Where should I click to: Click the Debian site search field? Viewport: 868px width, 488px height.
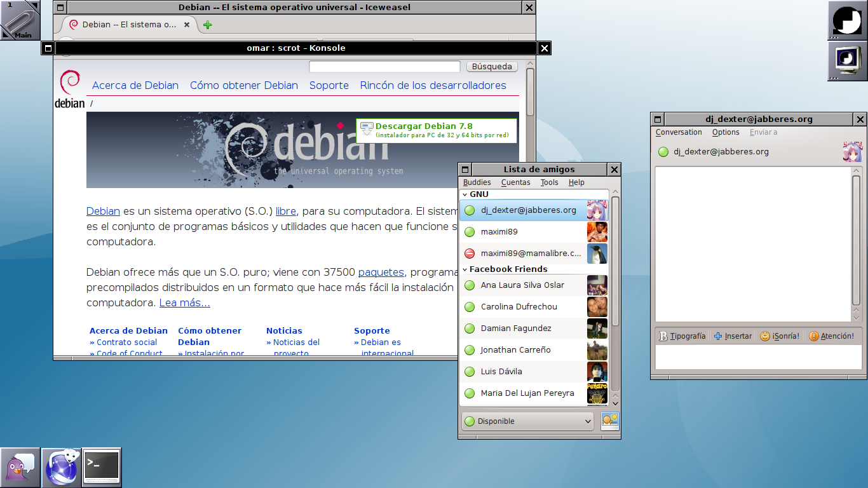(x=384, y=66)
